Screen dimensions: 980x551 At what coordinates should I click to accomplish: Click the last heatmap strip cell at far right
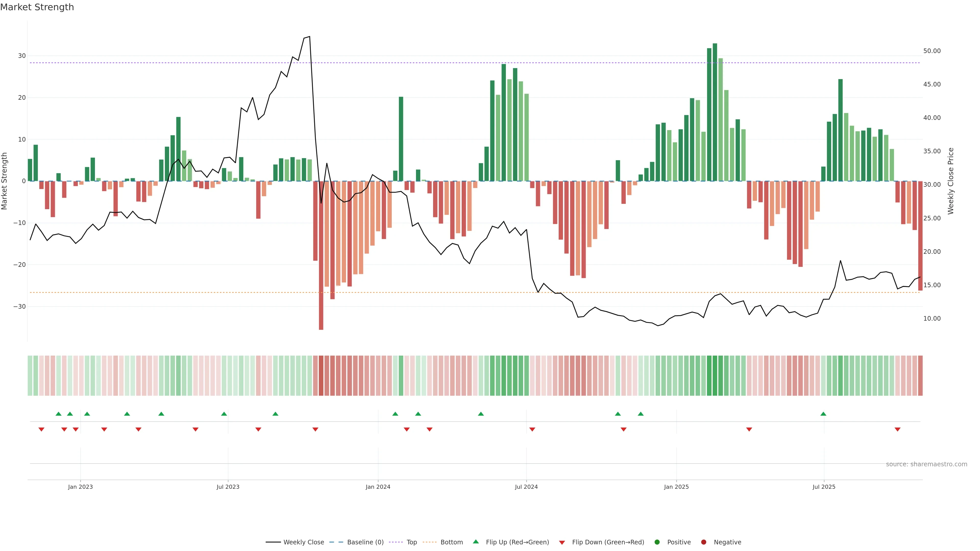click(x=920, y=376)
